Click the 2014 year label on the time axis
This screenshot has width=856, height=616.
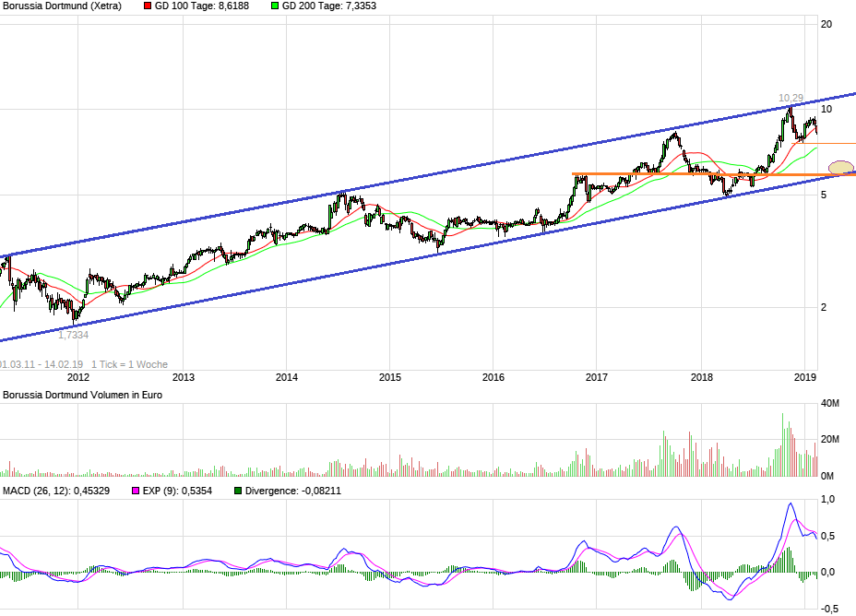click(x=287, y=377)
